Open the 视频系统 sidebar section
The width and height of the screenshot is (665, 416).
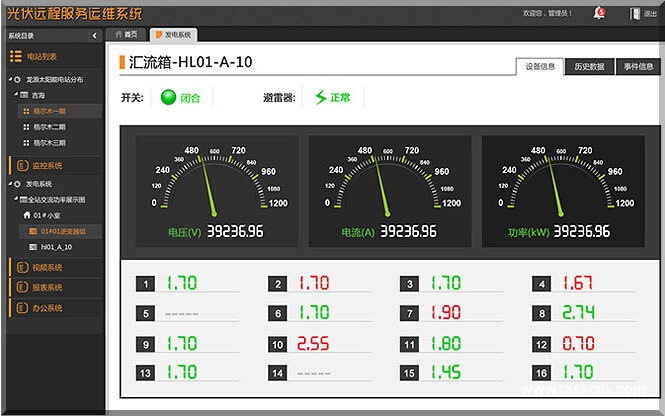tap(47, 268)
